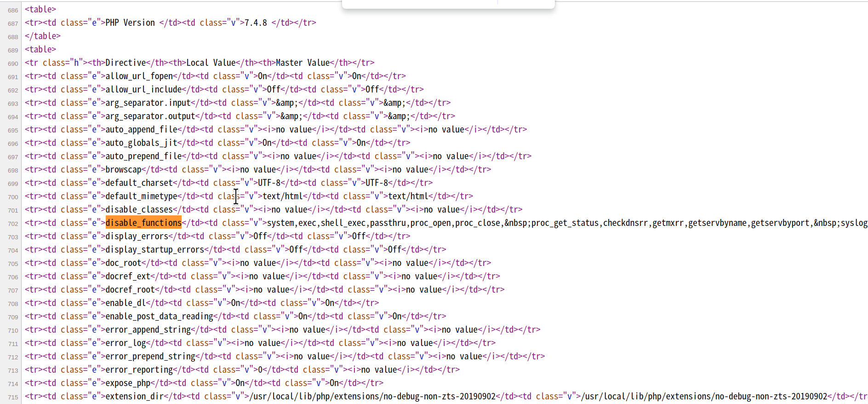The image size is (868, 404).
Task: Click the enable_dl directive name
Action: 125,303
